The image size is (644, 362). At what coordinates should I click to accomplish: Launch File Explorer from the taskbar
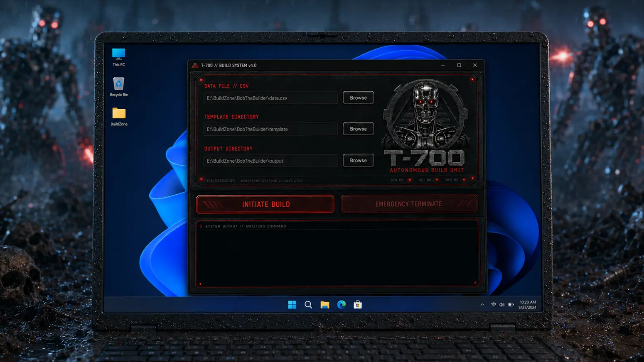325,305
